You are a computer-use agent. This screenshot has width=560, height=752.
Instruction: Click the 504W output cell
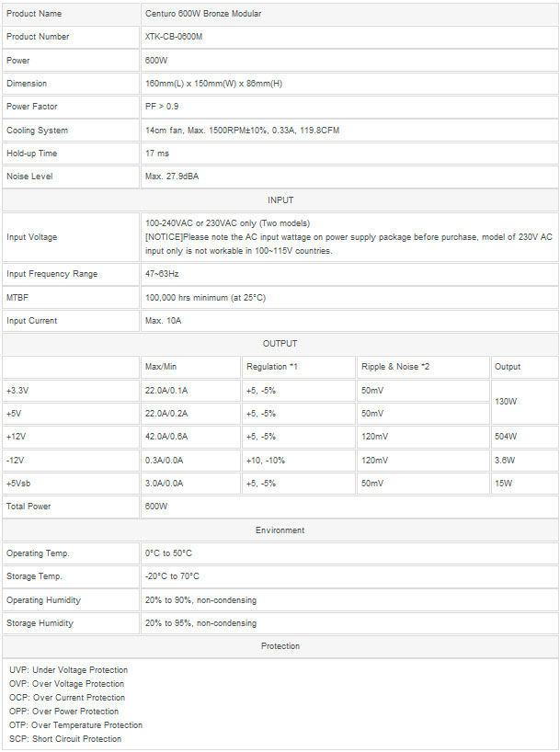point(506,437)
